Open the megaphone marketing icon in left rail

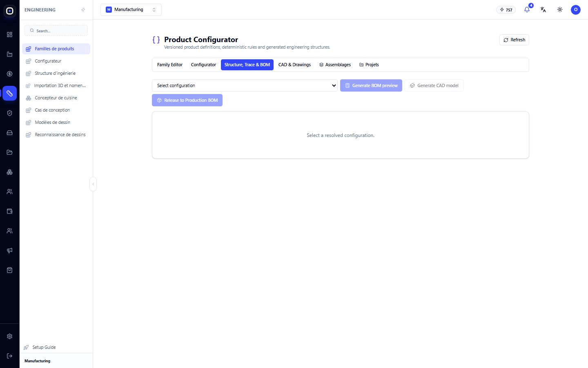(x=10, y=251)
